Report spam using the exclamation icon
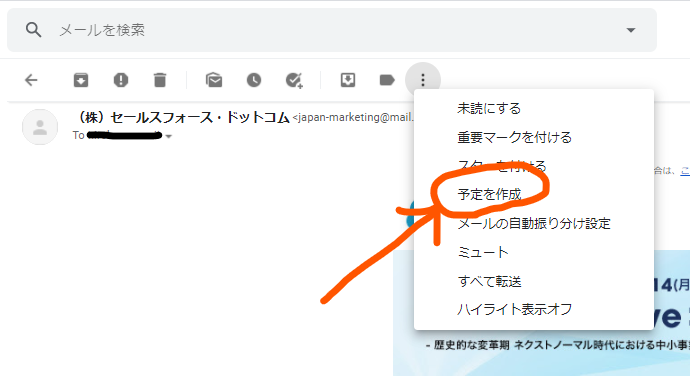 coord(121,80)
